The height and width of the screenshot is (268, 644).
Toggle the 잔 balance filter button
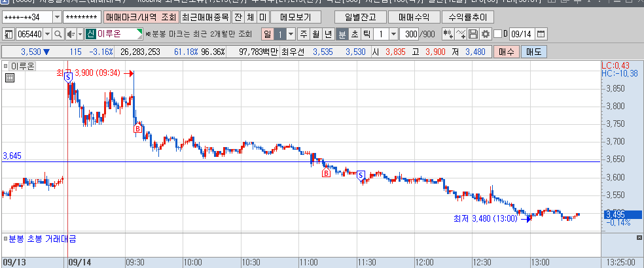[x=238, y=17]
